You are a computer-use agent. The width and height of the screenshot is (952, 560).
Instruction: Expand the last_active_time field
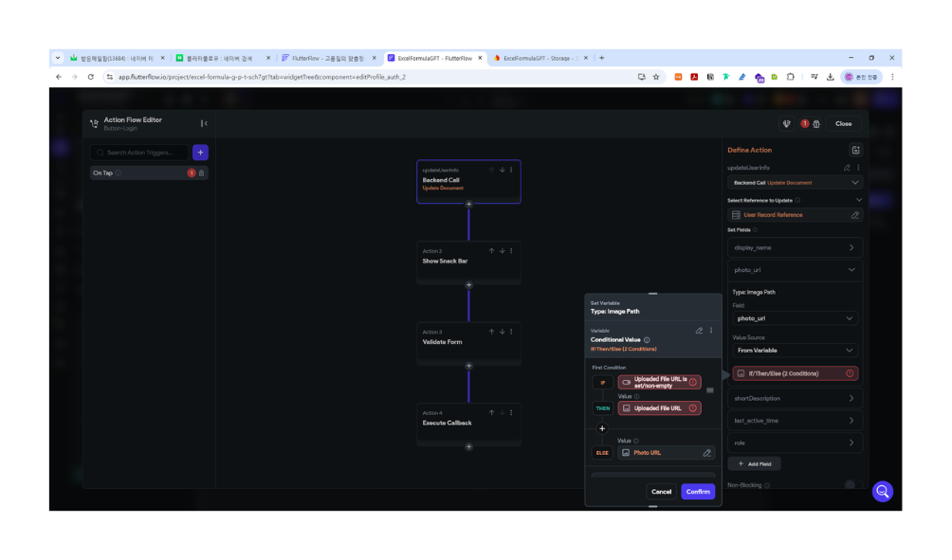point(795,421)
